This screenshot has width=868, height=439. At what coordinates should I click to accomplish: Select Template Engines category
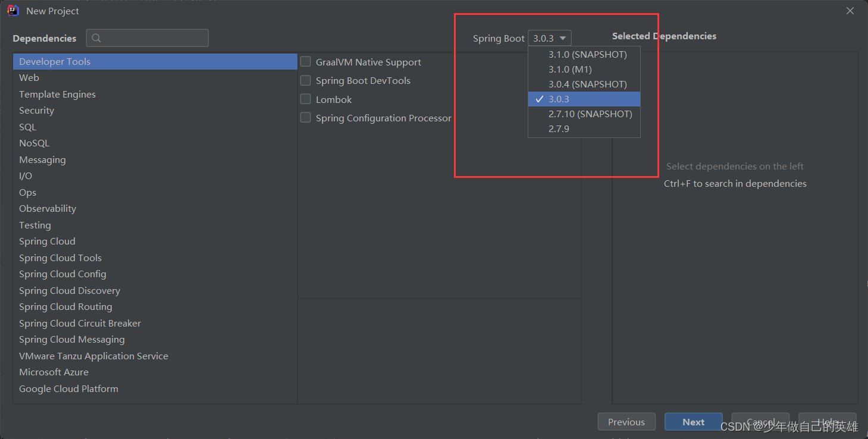(x=155, y=94)
